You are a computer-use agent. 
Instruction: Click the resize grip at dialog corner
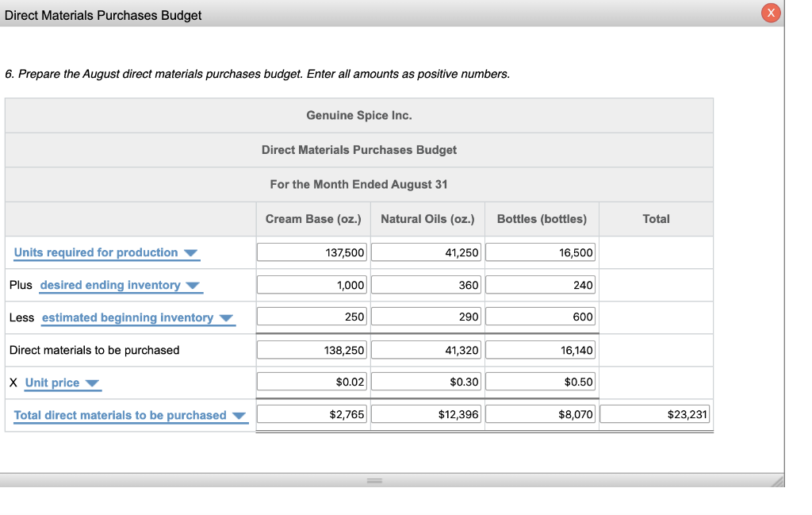point(777,482)
